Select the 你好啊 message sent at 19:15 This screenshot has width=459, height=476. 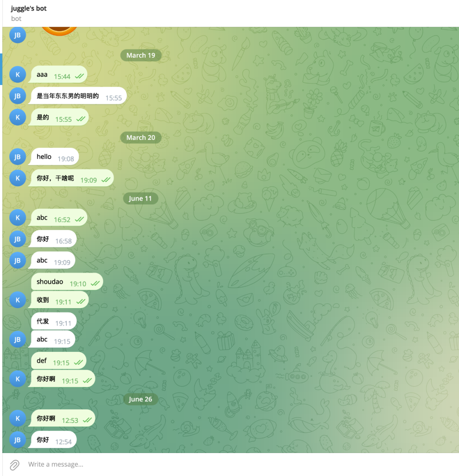[62, 379]
